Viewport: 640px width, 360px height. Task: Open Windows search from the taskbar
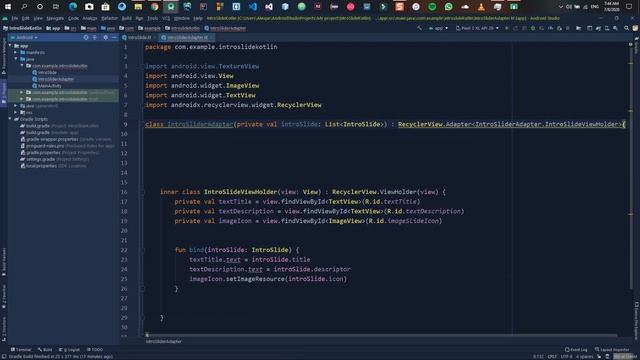[x=24, y=7]
